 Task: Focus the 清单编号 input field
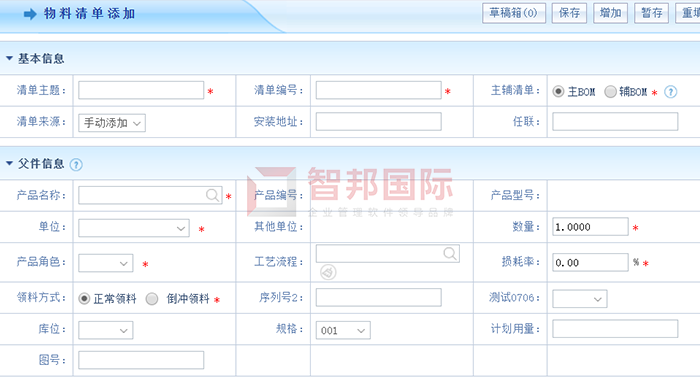pyautogui.click(x=379, y=90)
